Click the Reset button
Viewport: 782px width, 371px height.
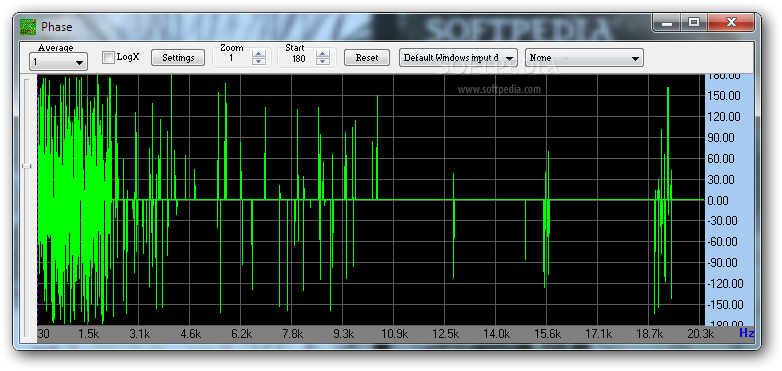pyautogui.click(x=367, y=57)
